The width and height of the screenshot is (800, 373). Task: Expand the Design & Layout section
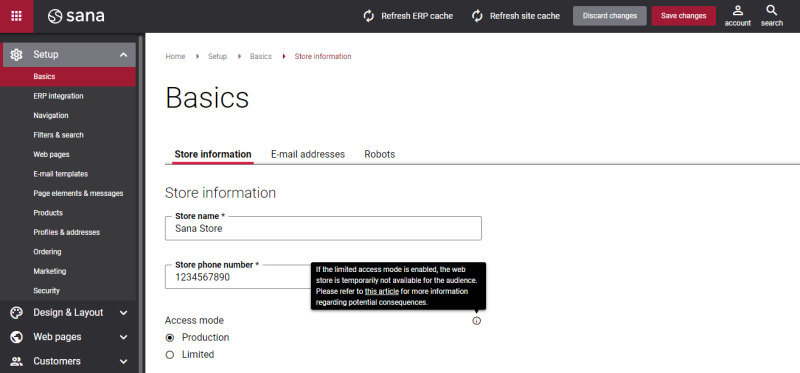pos(69,313)
